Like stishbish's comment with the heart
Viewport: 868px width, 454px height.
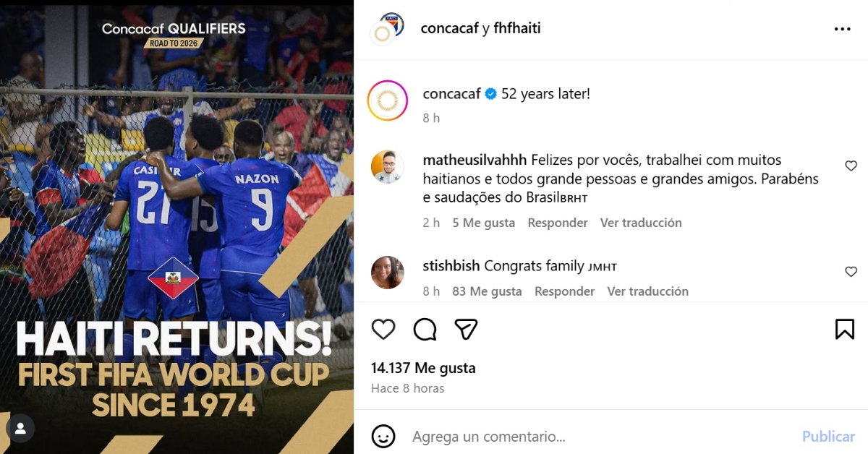851,272
